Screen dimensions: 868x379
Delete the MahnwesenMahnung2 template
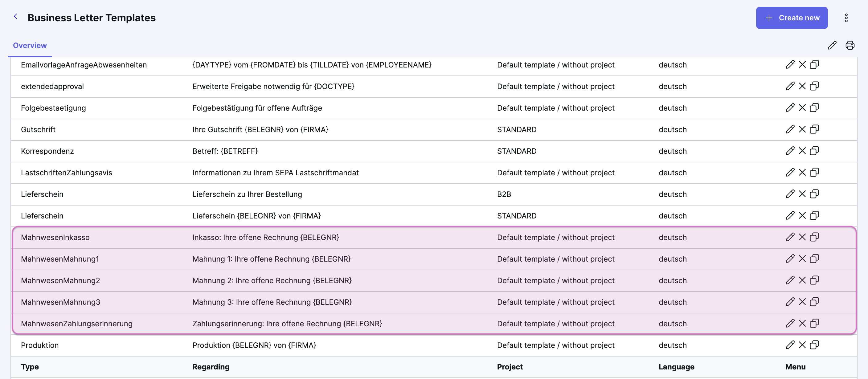pos(802,280)
